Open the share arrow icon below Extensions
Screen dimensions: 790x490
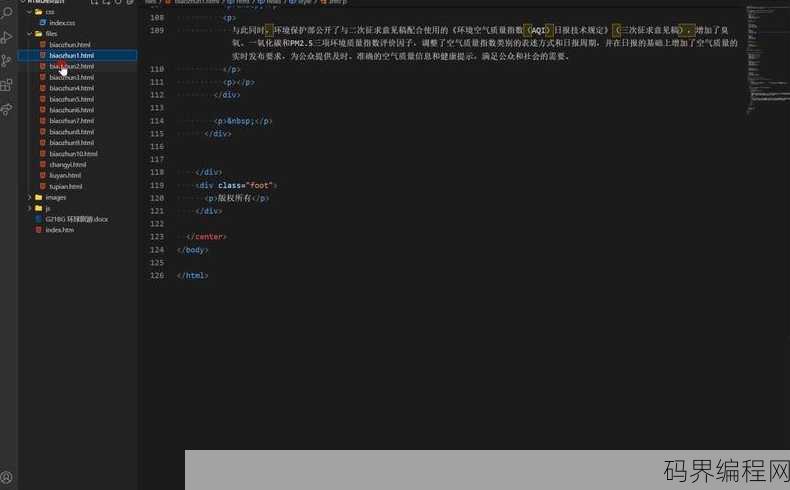7,109
